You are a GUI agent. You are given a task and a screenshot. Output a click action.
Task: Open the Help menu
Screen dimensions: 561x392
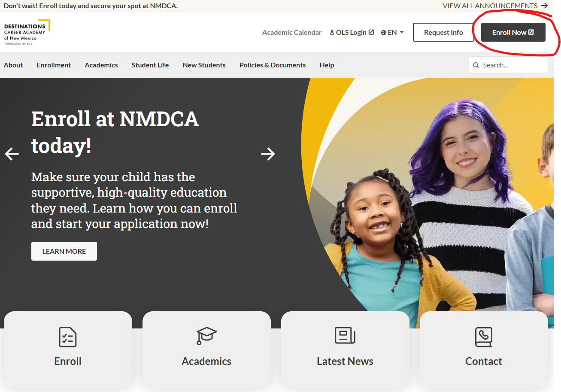pos(327,65)
